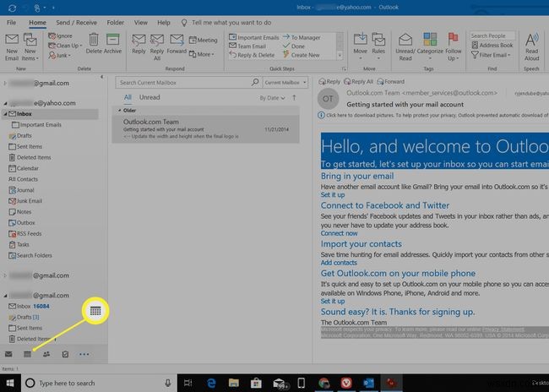This screenshot has height=392, width=549.
Task: Open the Follow Up flag menu
Action: 453,47
